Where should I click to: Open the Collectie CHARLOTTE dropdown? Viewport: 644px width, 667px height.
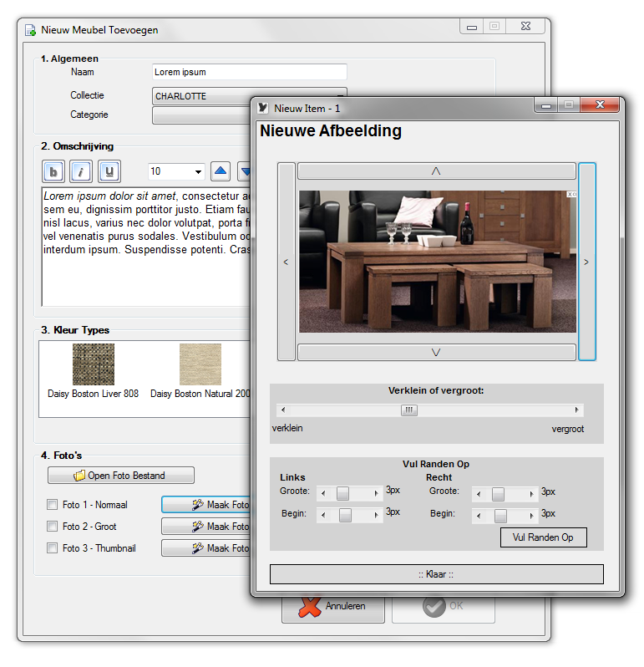tap(202, 96)
